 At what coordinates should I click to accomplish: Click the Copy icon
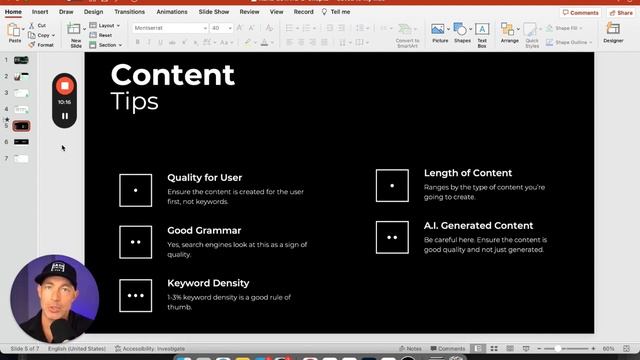click(x=32, y=35)
